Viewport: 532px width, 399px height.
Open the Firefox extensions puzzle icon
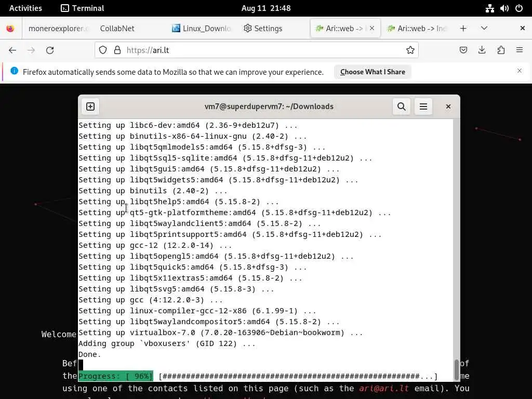point(501,50)
